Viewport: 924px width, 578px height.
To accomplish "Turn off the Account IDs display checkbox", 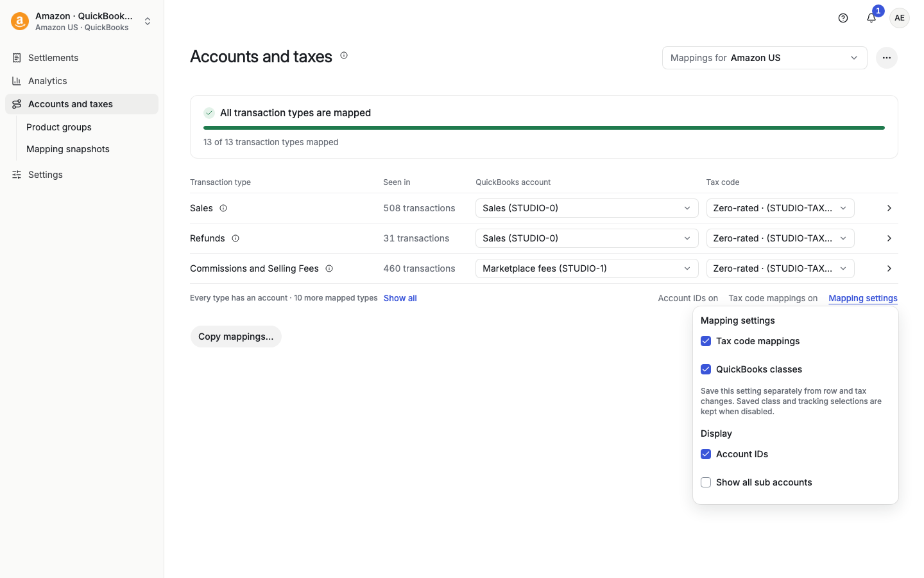I will (x=706, y=454).
